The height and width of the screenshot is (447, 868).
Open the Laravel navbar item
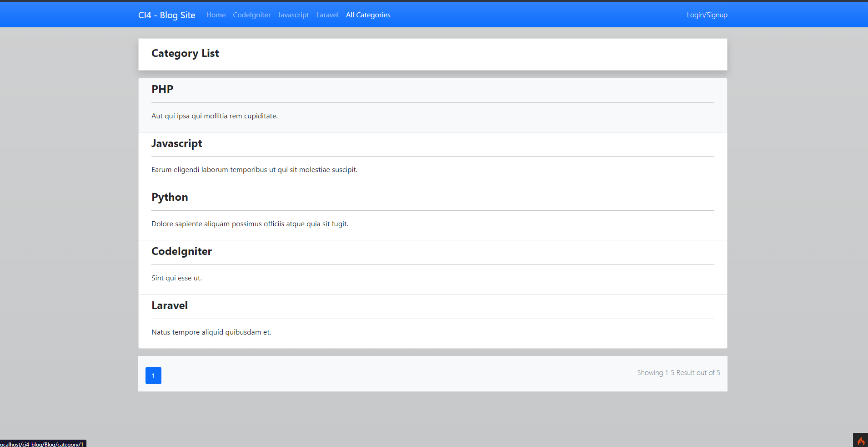coord(327,15)
